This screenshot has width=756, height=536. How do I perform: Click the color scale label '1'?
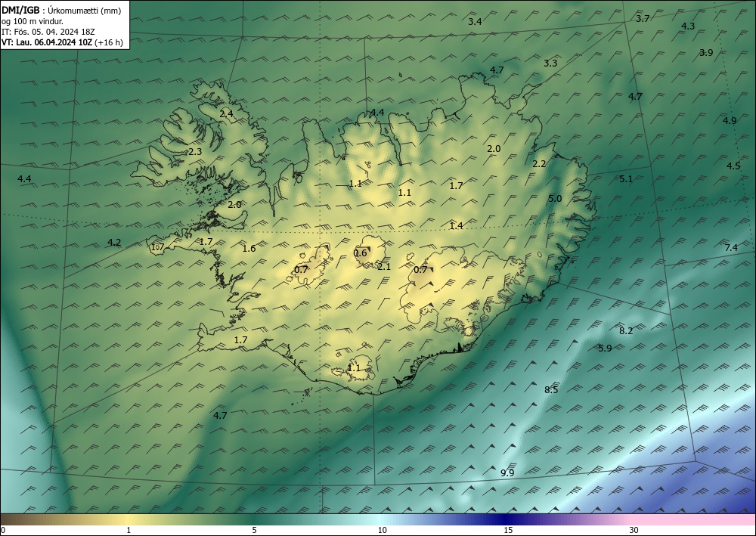[x=129, y=530]
